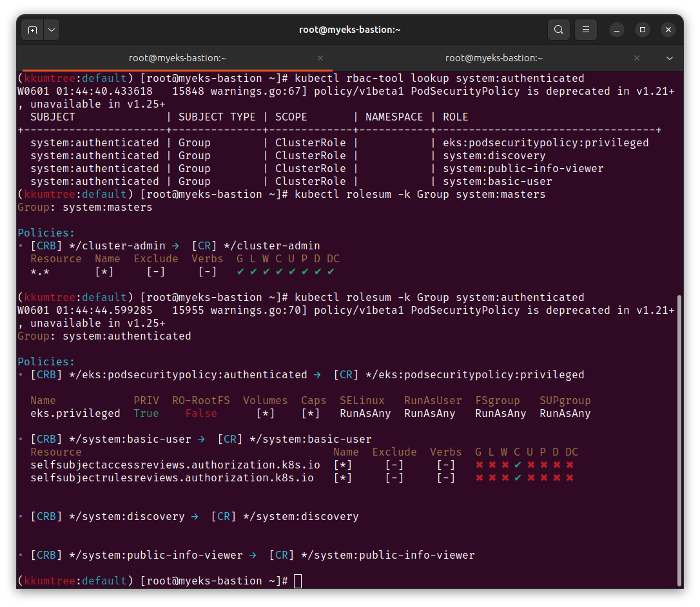Viewport: 700px width, 607px height.
Task: Click 'system:basic-user' in the ROLE column
Action: click(498, 182)
